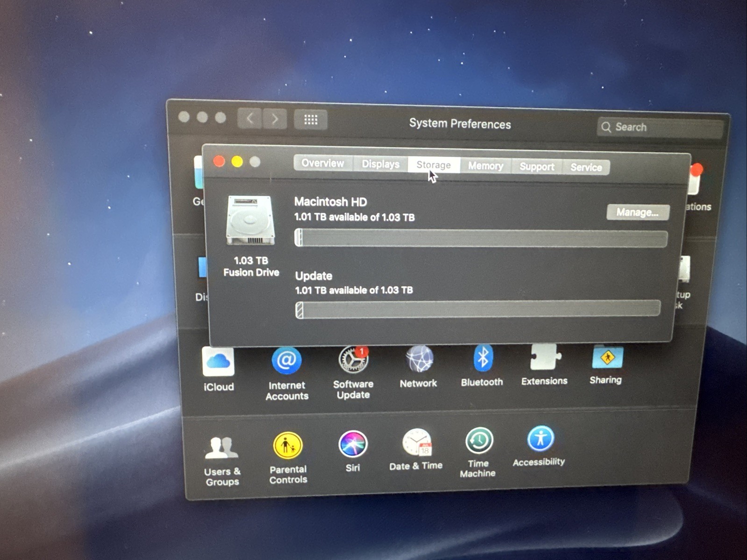Click the Update volume storage bar

click(x=478, y=310)
